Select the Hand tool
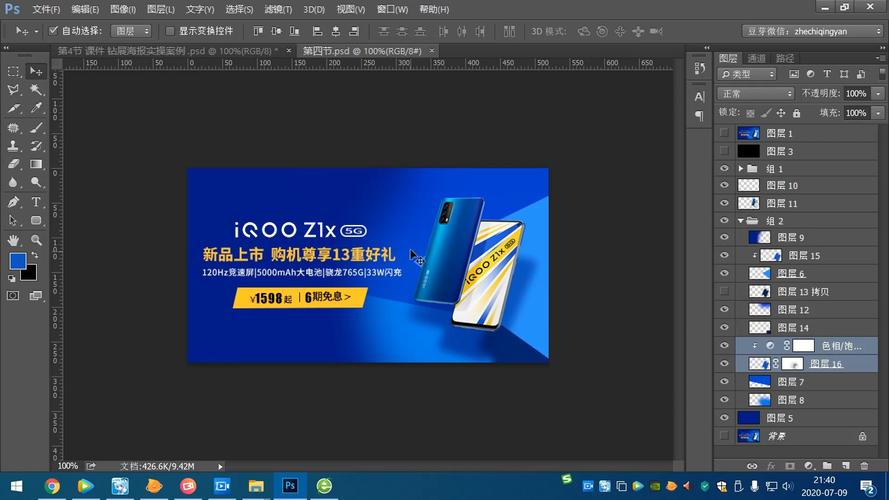This screenshot has height=500, width=889. click(x=14, y=240)
